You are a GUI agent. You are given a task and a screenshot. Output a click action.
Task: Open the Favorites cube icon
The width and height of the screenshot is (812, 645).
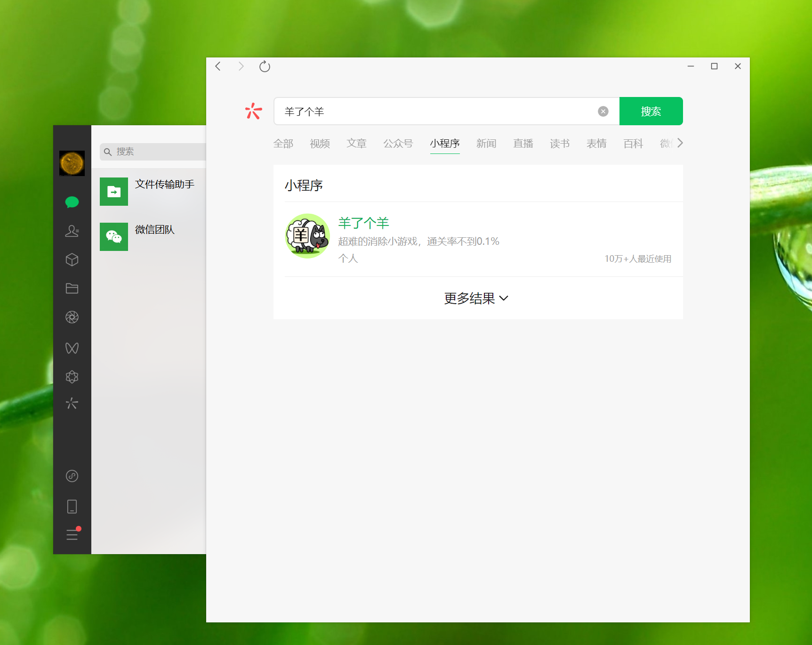coord(72,260)
